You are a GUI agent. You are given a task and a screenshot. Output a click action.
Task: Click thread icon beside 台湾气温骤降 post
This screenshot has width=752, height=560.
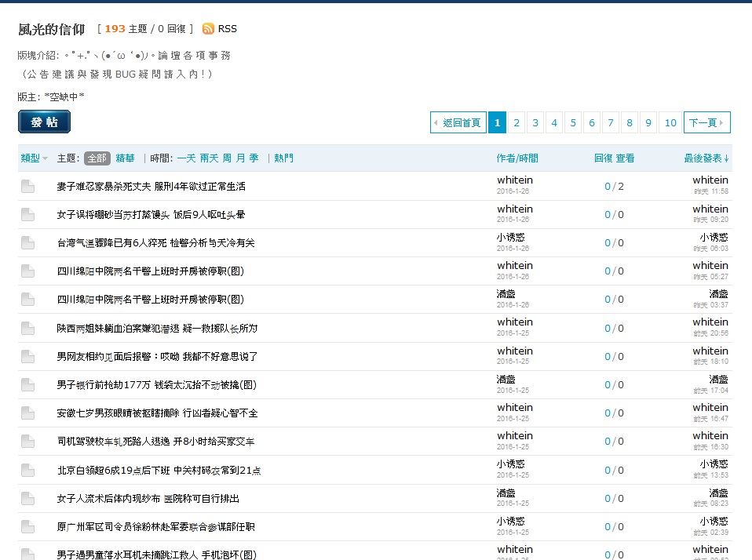28,243
